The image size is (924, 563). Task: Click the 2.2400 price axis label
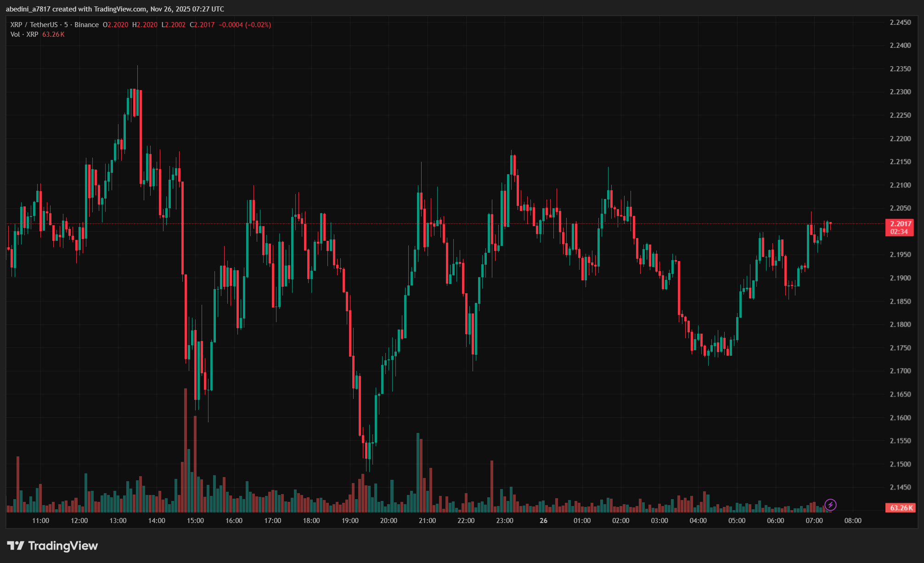click(x=900, y=45)
